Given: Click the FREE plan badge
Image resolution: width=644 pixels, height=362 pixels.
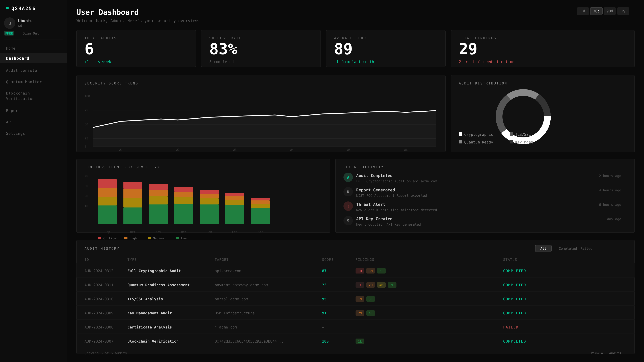Looking at the screenshot, I should point(9,33).
